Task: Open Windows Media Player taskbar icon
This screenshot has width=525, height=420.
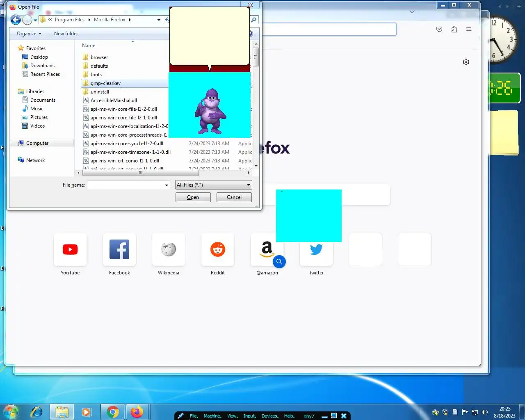Action: click(x=87, y=411)
